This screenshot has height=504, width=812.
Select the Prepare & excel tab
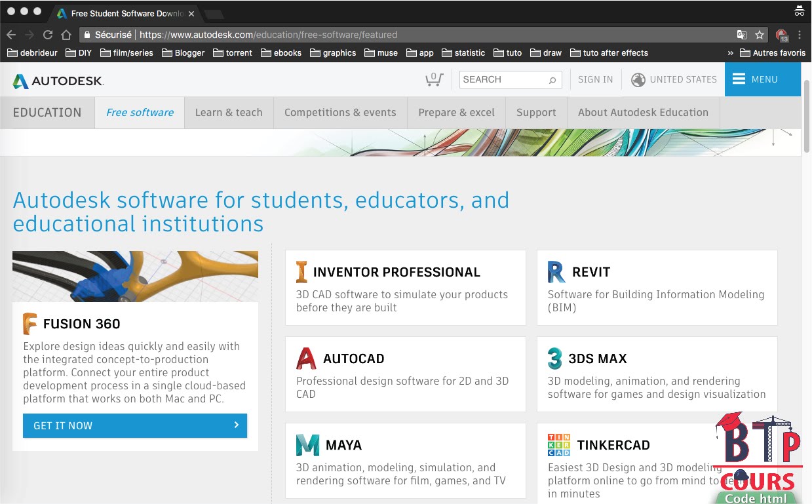click(456, 113)
